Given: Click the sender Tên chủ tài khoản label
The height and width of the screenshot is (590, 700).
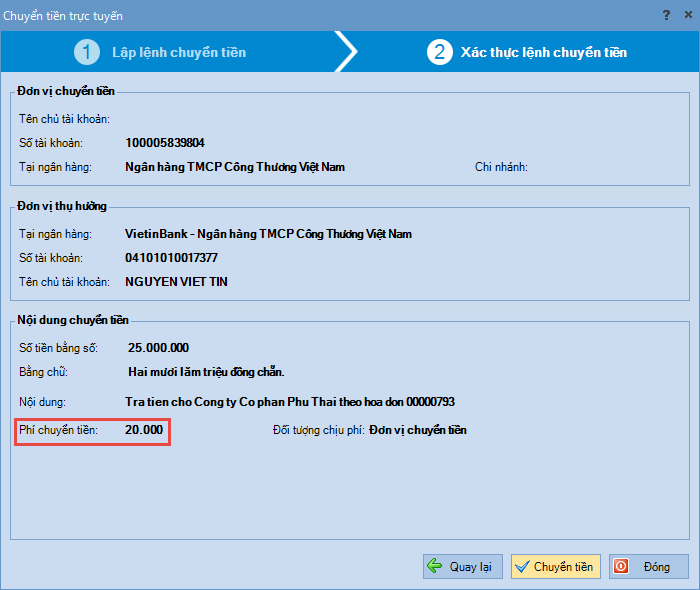Looking at the screenshot, I should [x=64, y=119].
